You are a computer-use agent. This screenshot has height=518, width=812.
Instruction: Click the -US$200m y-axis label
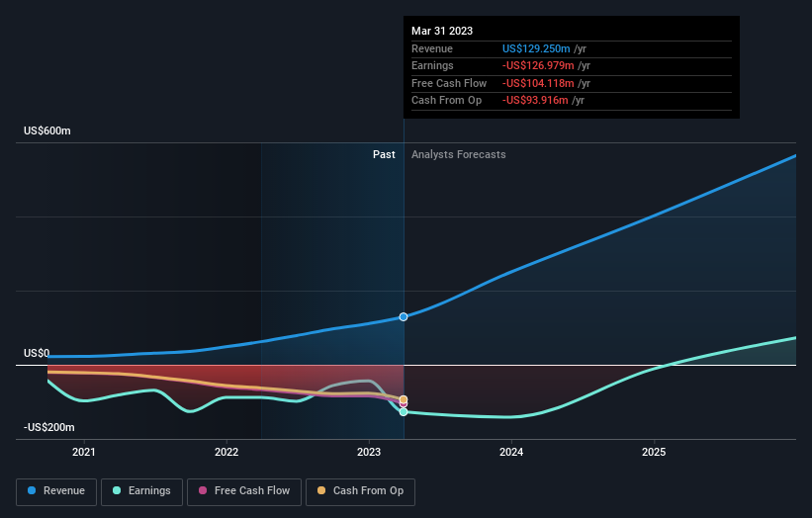coord(49,427)
